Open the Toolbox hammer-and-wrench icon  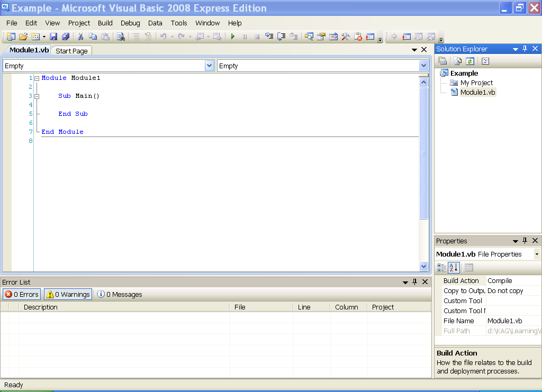(345, 37)
